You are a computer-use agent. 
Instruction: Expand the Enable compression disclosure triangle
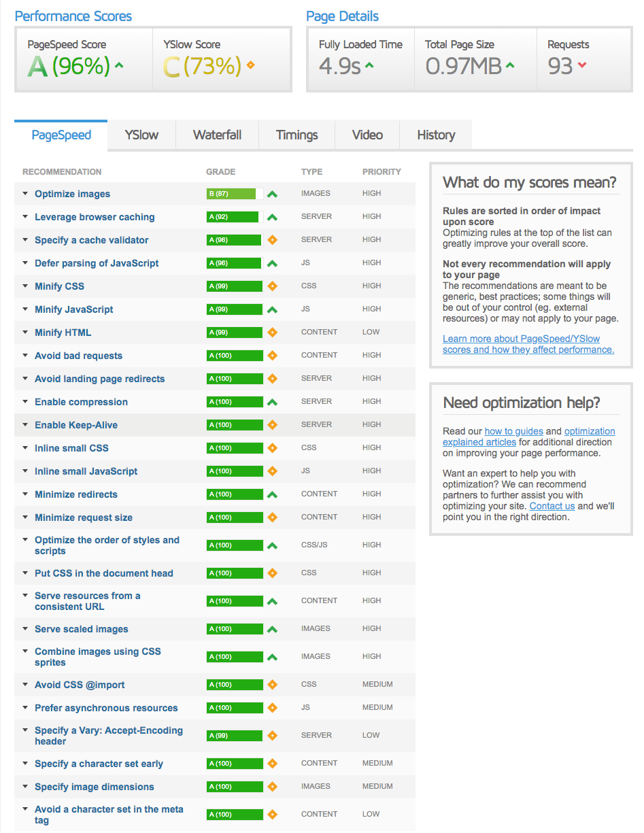(x=25, y=403)
